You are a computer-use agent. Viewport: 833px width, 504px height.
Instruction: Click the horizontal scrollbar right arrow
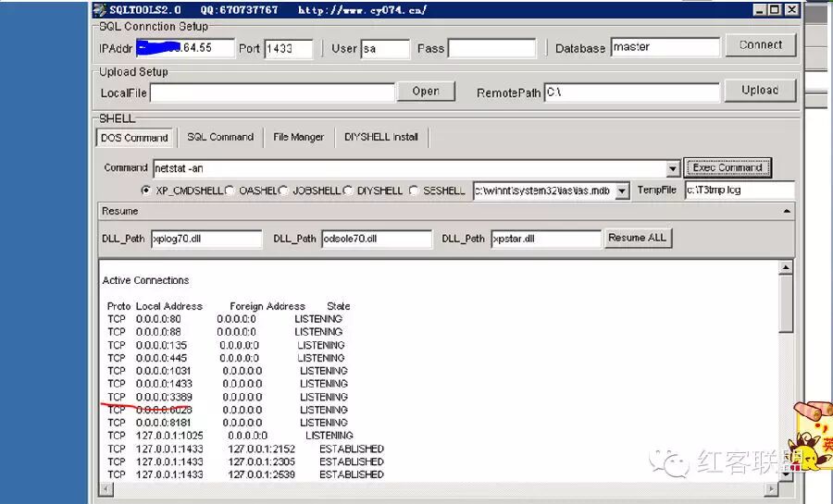pos(771,488)
